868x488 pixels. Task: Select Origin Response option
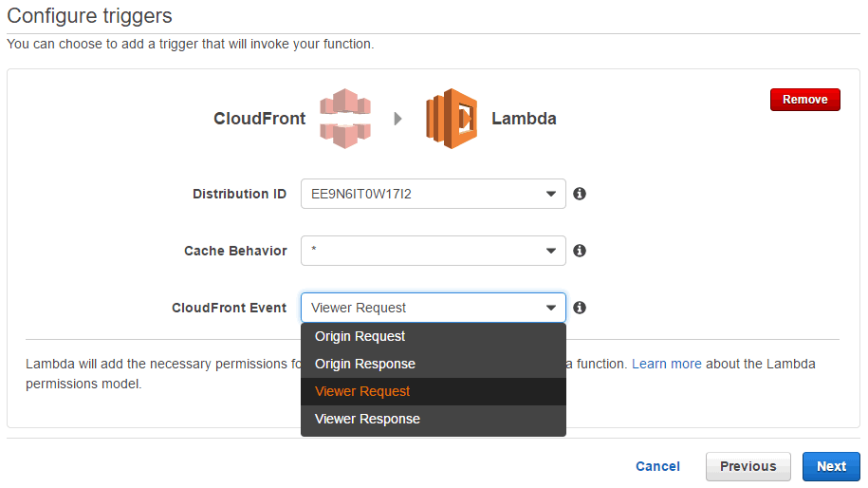point(434,364)
